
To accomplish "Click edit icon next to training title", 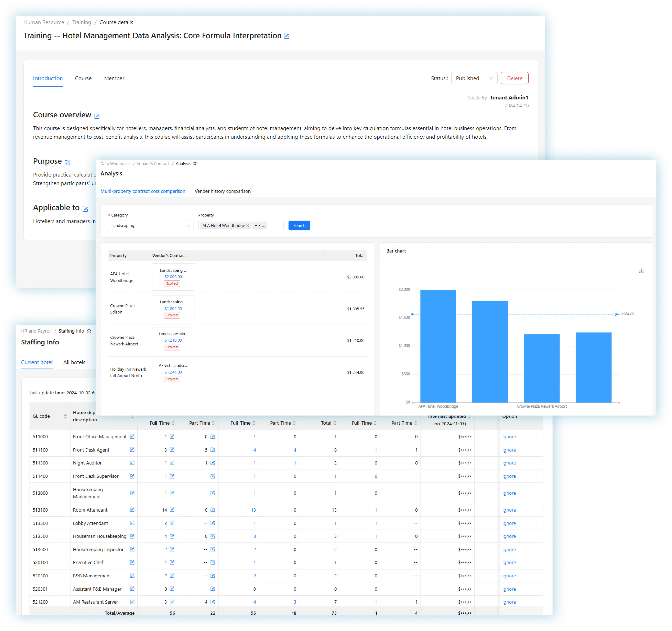I will pos(286,36).
